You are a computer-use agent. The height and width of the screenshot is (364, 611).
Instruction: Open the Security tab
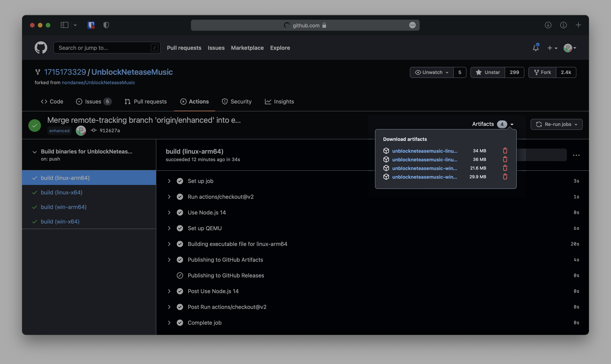pos(237,102)
